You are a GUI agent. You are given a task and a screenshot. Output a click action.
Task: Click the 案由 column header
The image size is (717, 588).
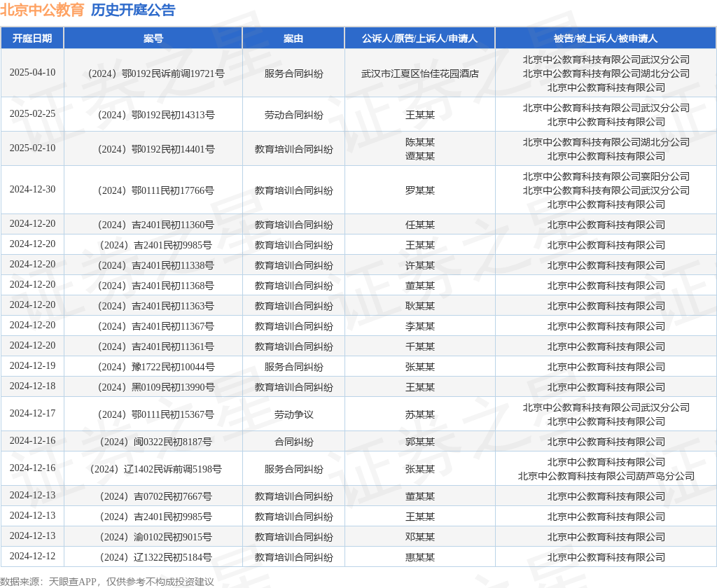(x=293, y=38)
